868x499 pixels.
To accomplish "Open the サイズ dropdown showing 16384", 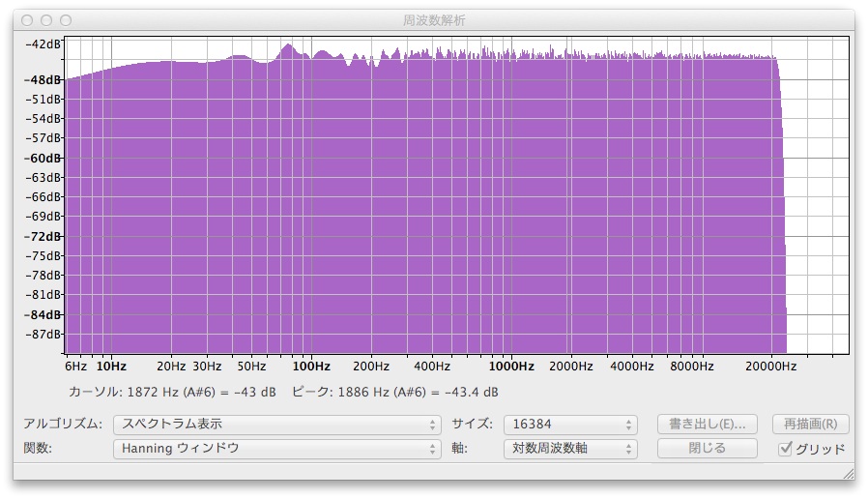I will [570, 425].
